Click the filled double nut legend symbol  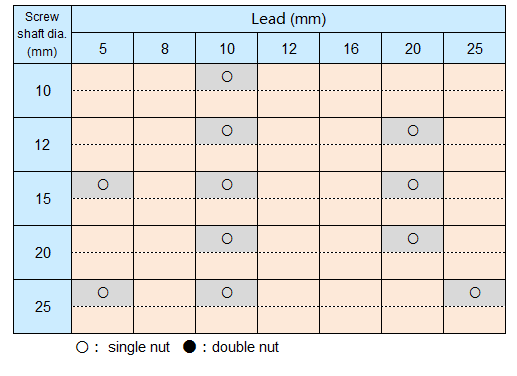[189, 347]
